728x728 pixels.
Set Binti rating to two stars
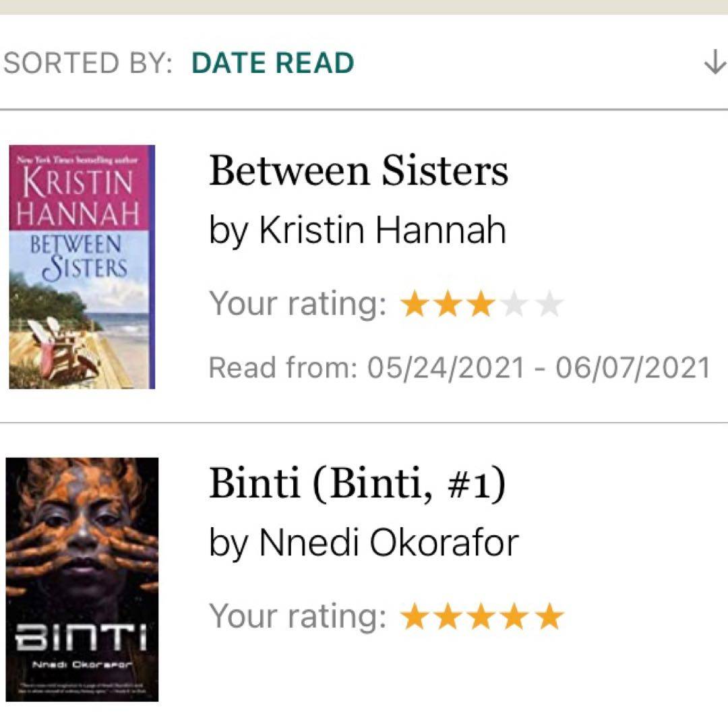coord(448,617)
